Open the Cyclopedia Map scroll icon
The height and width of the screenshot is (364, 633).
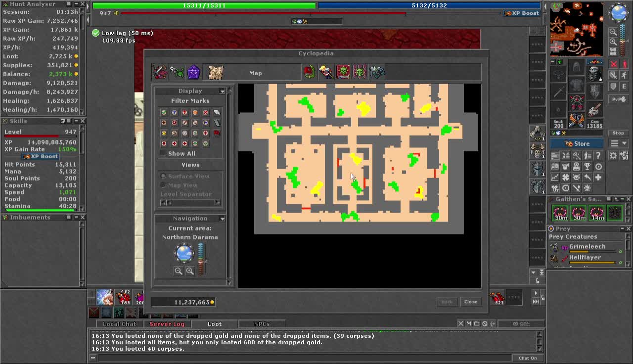pyautogui.click(x=216, y=72)
